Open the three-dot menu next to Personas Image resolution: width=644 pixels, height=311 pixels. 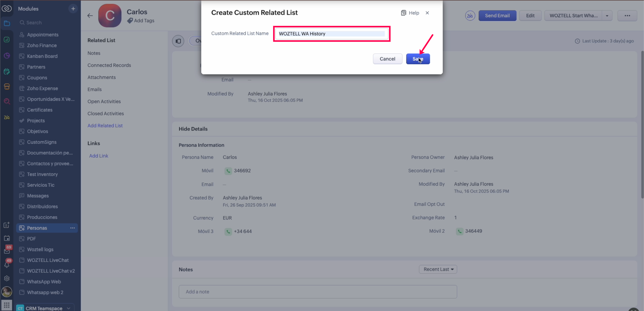pyautogui.click(x=72, y=228)
